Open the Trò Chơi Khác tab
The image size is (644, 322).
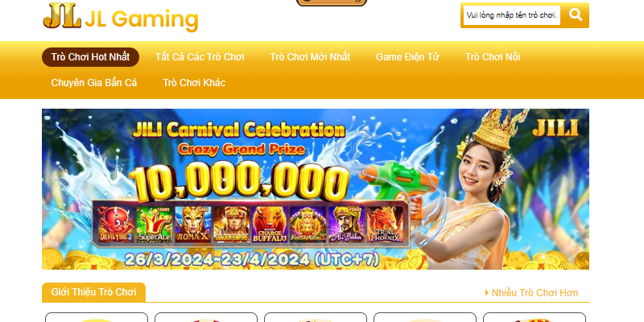194,83
